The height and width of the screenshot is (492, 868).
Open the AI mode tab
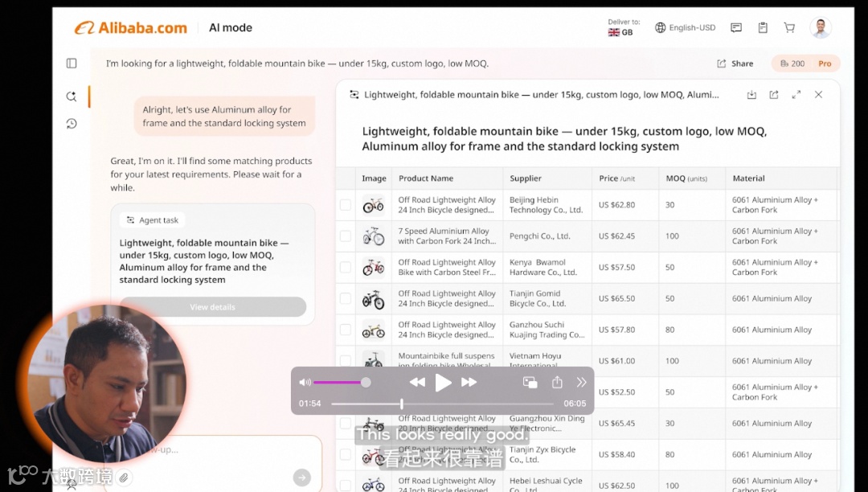coord(231,27)
